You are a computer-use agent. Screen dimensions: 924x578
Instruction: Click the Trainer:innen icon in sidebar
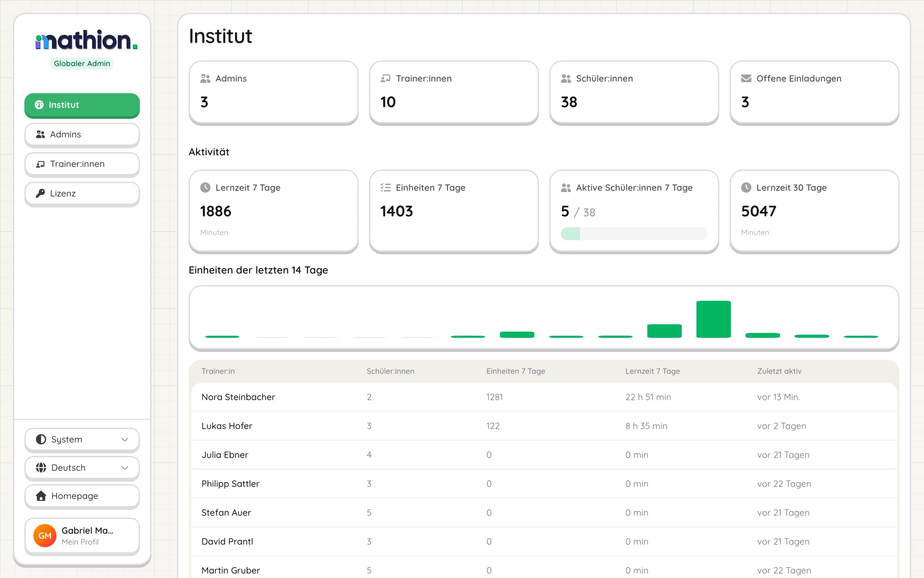point(40,164)
